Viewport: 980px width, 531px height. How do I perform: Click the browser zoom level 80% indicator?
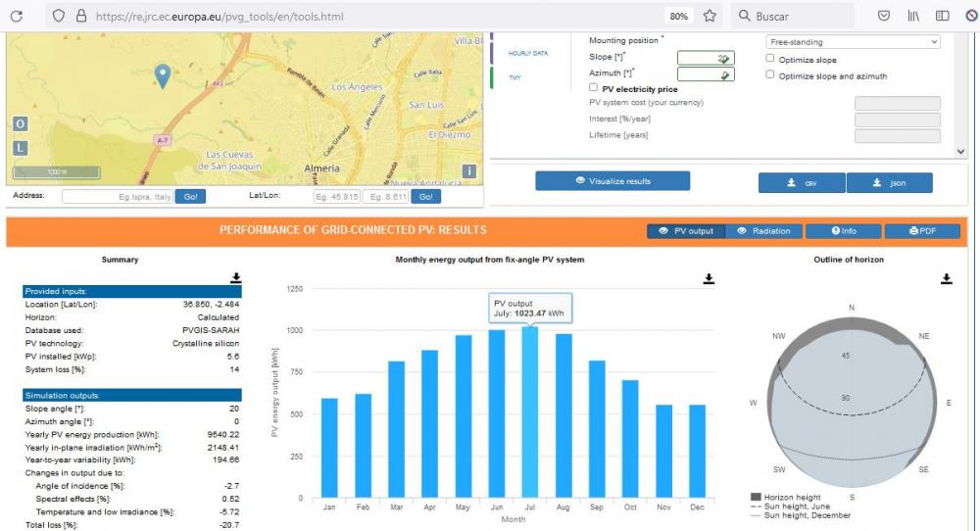tap(679, 17)
